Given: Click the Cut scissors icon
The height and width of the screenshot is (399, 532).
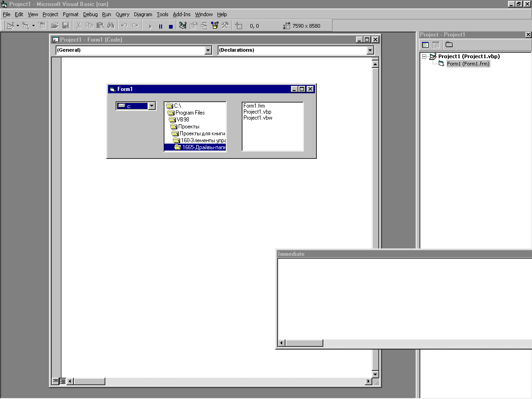Looking at the screenshot, I should 79,25.
